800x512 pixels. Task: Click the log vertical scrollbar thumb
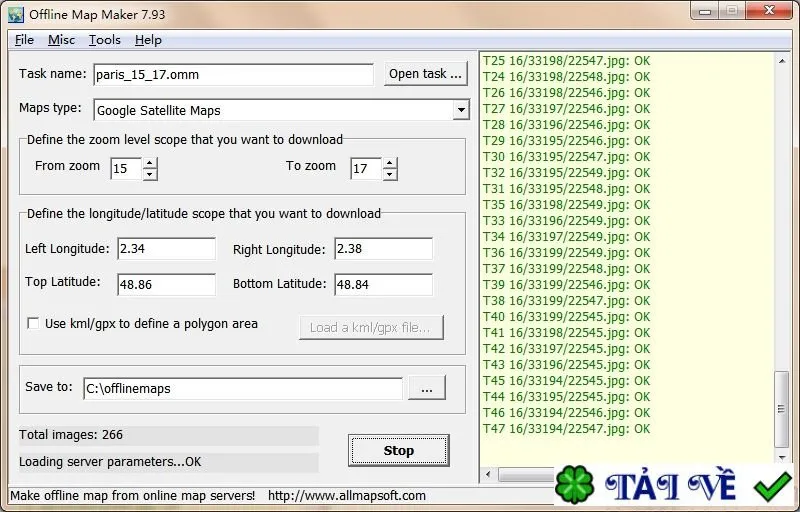point(782,409)
